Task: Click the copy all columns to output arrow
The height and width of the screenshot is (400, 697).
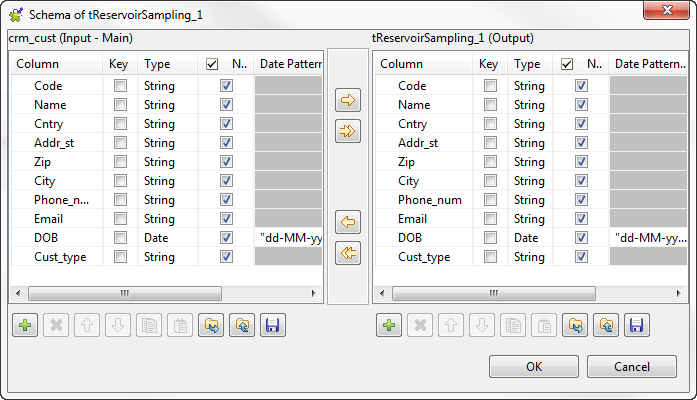Action: click(348, 130)
